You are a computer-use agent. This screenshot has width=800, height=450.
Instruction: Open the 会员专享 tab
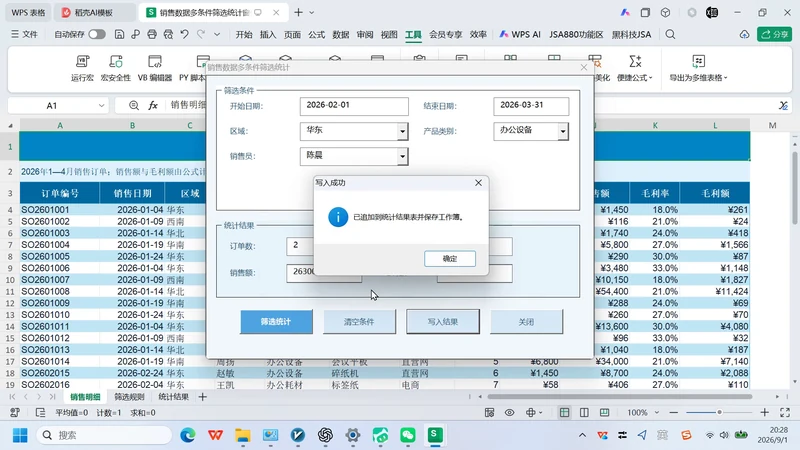point(445,34)
